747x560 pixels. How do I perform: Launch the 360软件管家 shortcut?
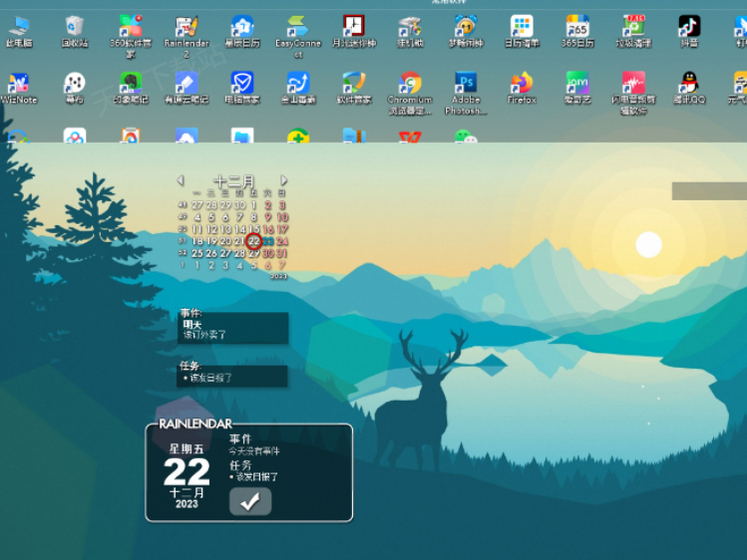(131, 36)
